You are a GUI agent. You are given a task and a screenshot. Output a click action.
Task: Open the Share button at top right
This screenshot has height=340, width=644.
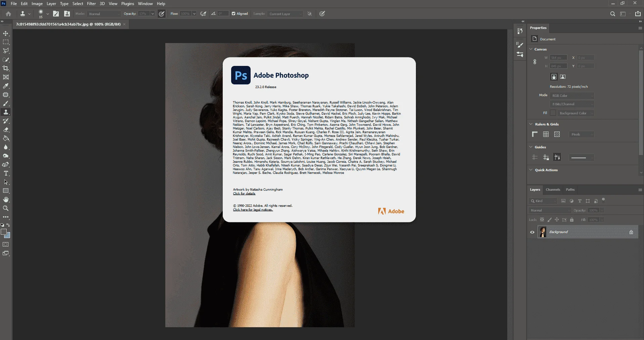638,14
